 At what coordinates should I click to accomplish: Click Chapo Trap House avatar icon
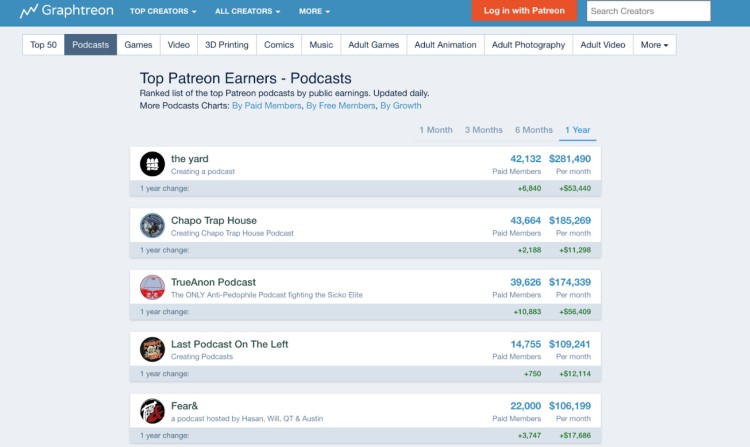(152, 225)
